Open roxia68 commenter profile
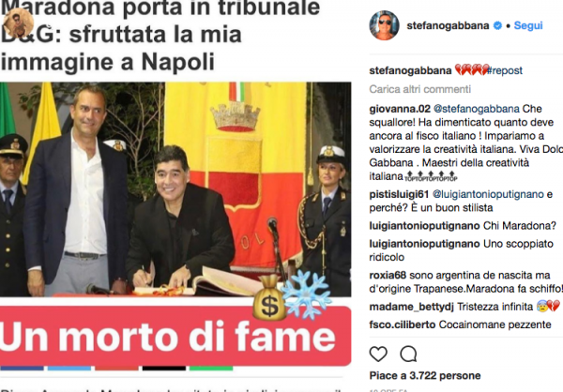Image resolution: width=563 pixels, height=392 pixels. [388, 276]
